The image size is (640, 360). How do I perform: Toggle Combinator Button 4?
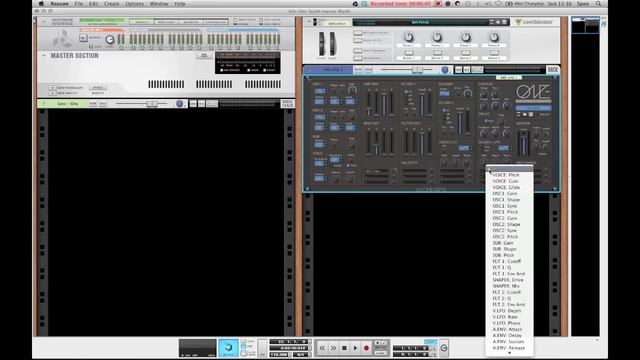(494, 53)
